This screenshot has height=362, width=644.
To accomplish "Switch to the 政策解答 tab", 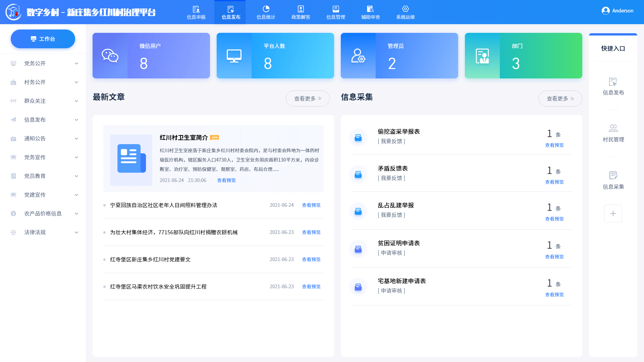I will pyautogui.click(x=301, y=12).
